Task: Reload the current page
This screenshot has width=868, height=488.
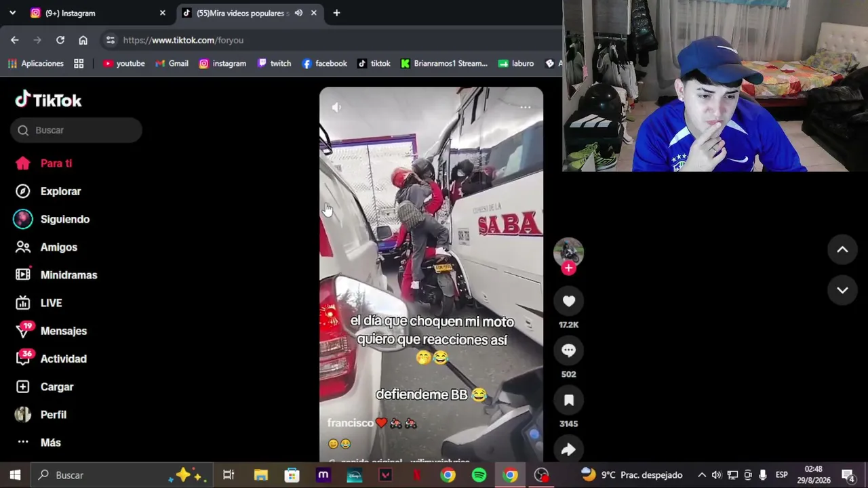Action: coord(60,40)
